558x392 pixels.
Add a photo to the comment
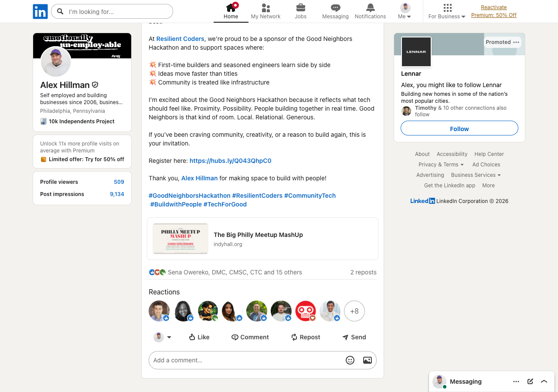pyautogui.click(x=367, y=360)
